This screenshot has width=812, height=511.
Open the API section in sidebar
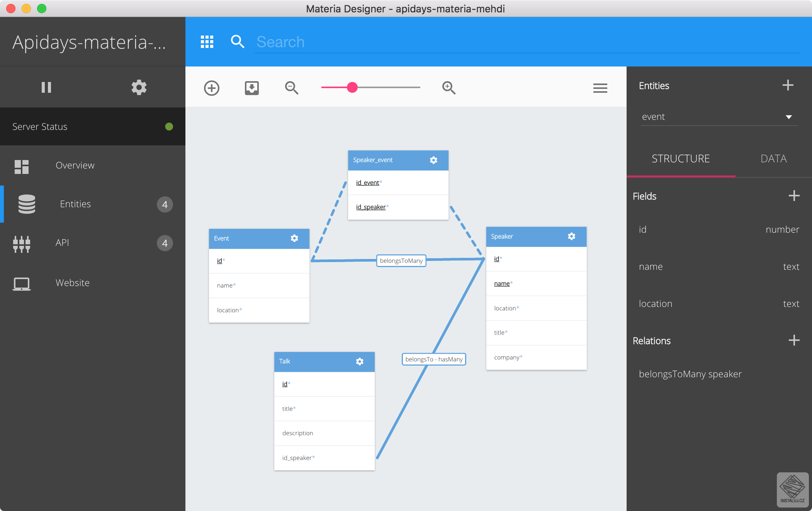[x=62, y=243]
